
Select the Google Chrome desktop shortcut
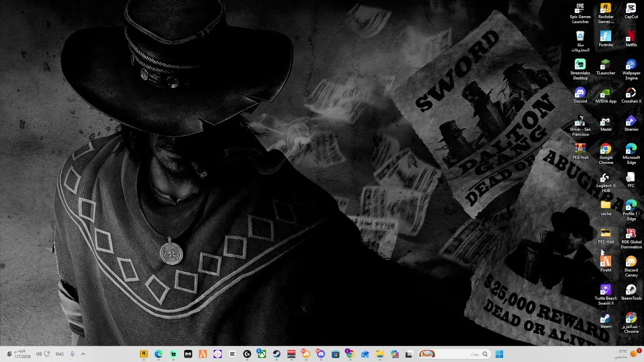606,154
